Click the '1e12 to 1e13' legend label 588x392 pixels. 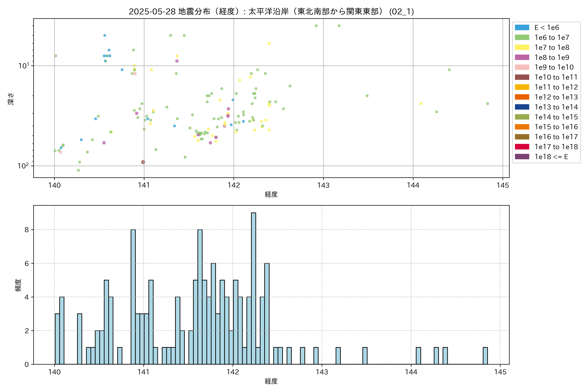tap(556, 97)
